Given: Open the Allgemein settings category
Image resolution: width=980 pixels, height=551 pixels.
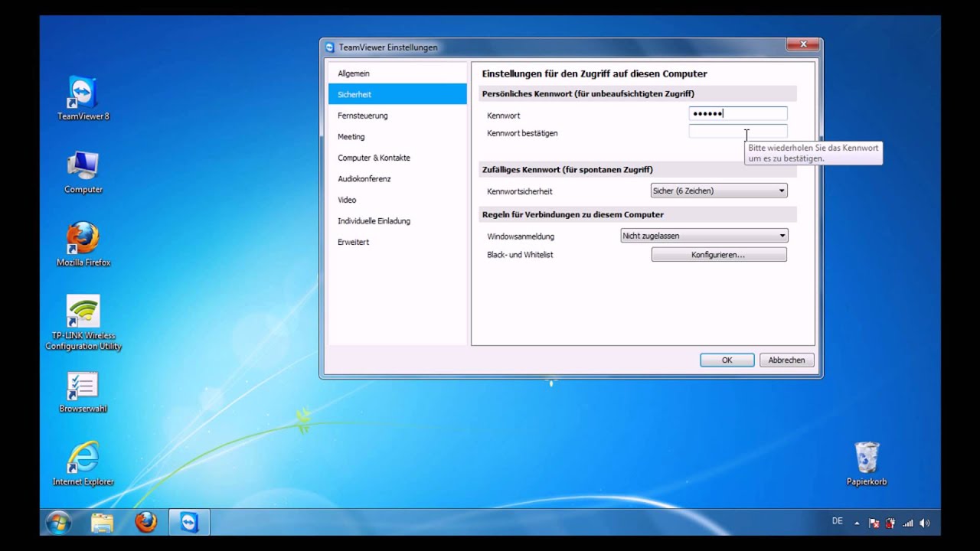Looking at the screenshot, I should (x=397, y=73).
